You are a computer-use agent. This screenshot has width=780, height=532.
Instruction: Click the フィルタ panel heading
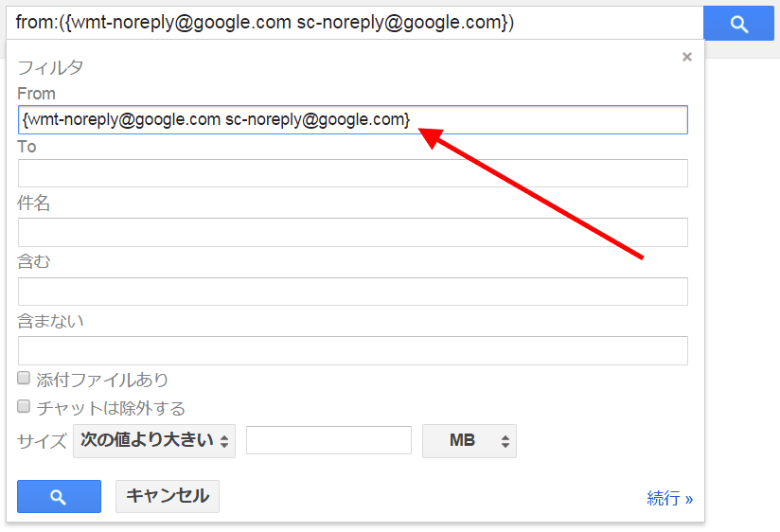pos(50,67)
